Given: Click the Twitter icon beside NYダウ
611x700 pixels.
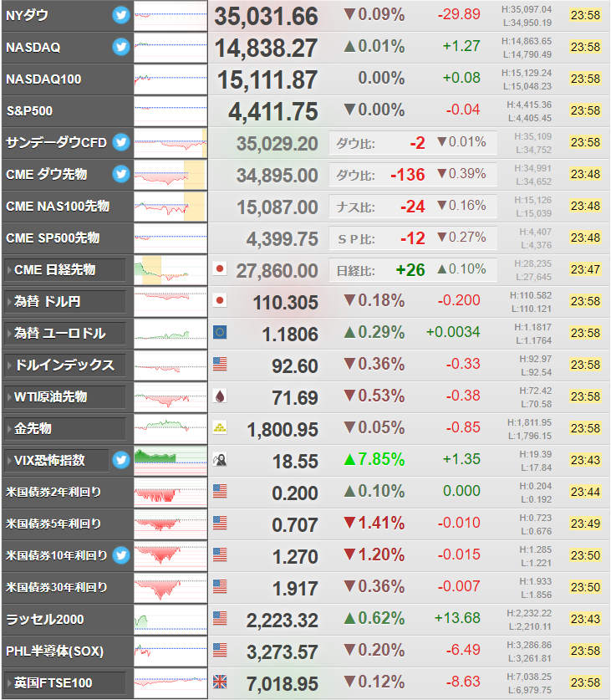Looking at the screenshot, I should point(121,15).
